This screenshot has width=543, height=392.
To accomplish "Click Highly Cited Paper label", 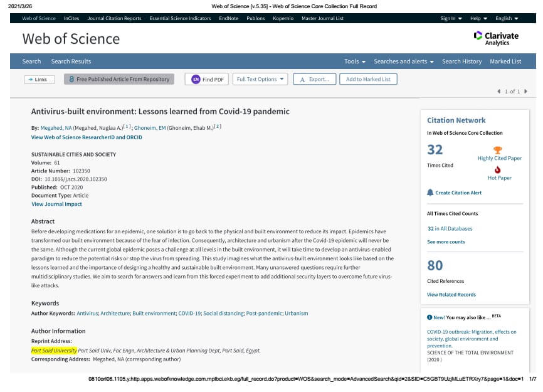I will 500,158.
